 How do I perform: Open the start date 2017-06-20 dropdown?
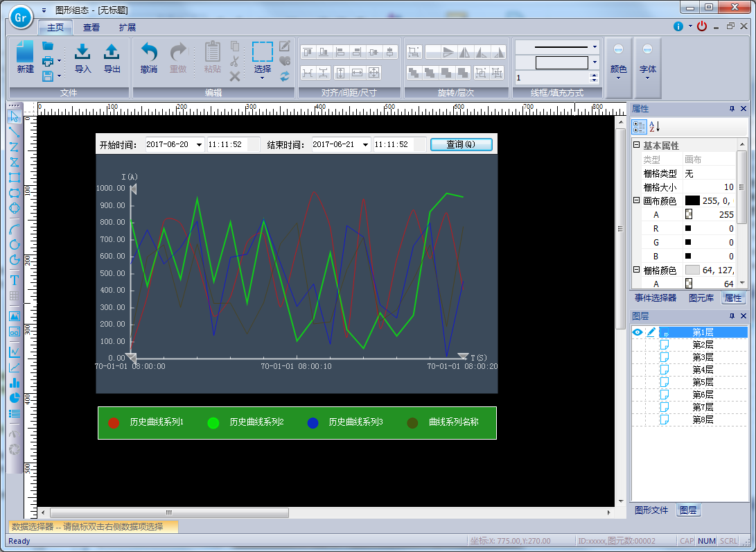199,145
